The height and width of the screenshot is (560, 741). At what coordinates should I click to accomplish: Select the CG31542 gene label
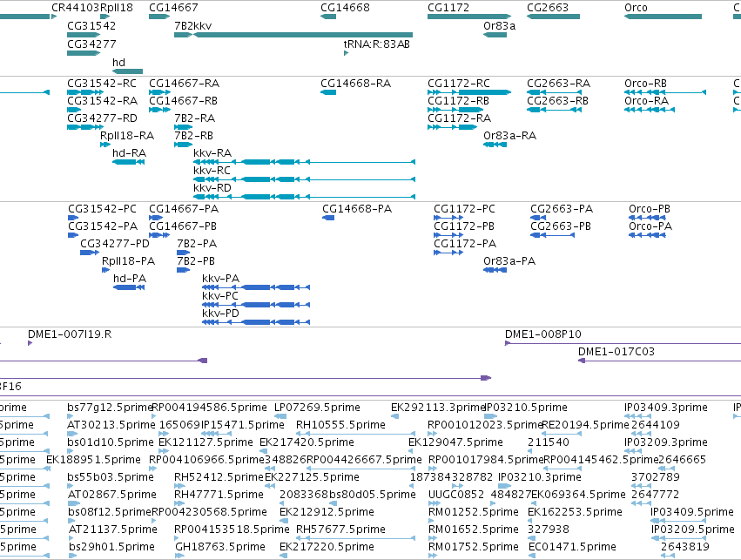pyautogui.click(x=91, y=26)
